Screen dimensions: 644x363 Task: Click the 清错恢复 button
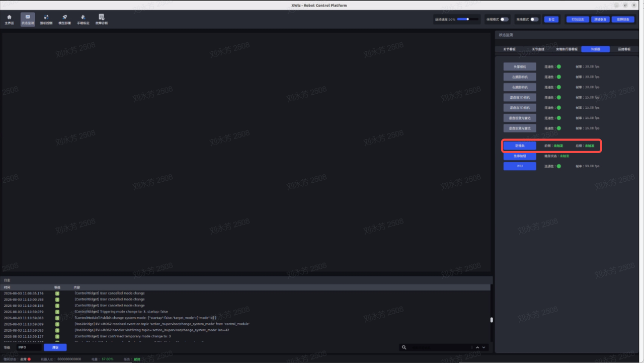600,19
